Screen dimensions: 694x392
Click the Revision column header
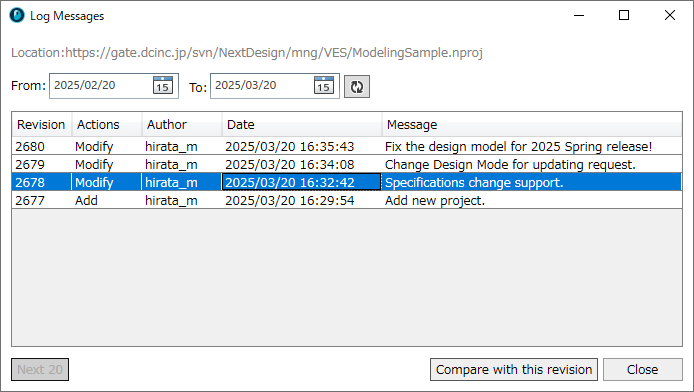coord(41,125)
